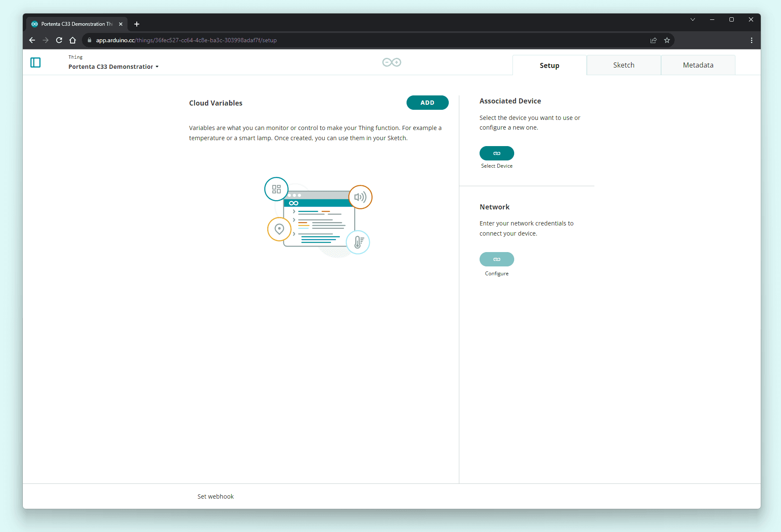Click the Select Device link icon
The image size is (781, 532).
496,153
